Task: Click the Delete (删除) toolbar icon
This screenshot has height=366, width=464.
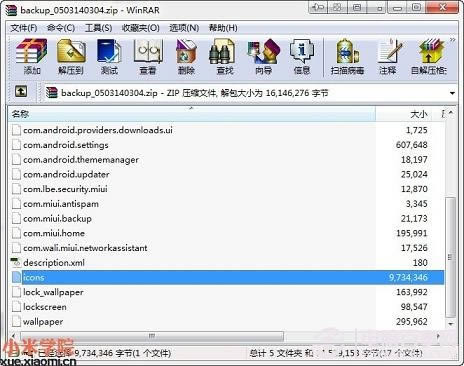Action: point(186,56)
